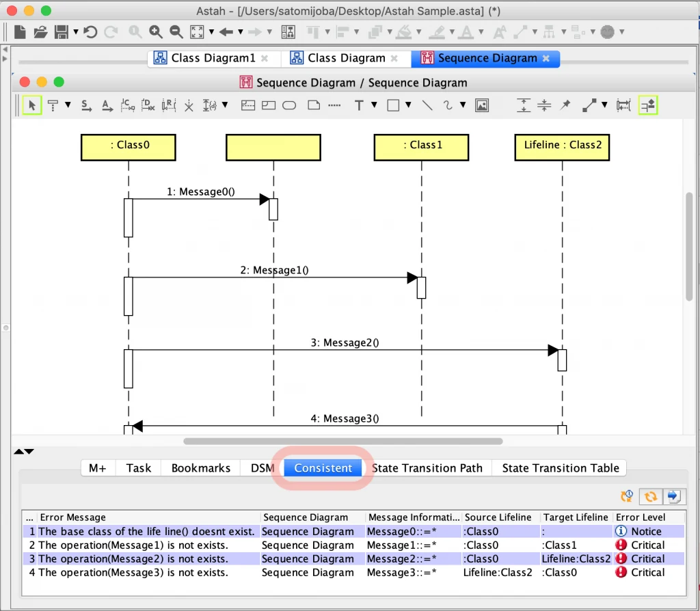Open the Text tool dropdown arrow

tap(374, 105)
